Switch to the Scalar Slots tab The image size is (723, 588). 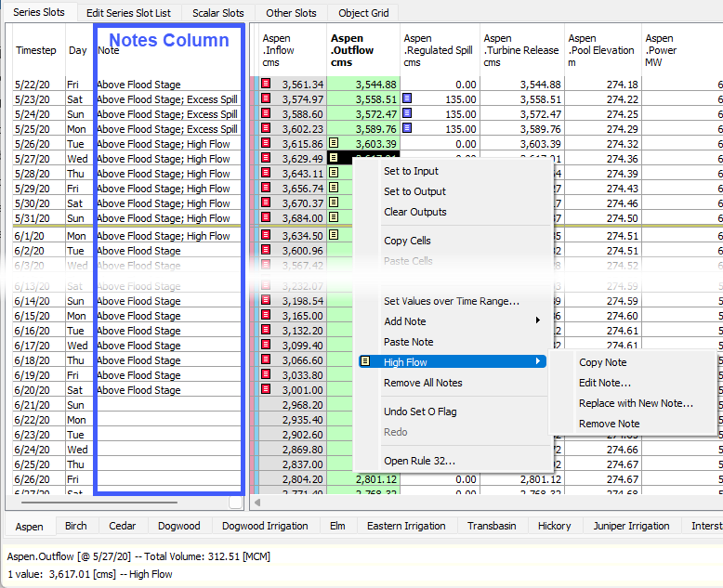(217, 13)
